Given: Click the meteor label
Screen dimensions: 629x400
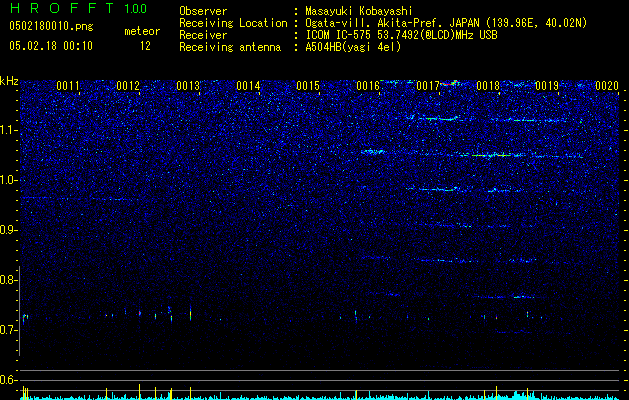Looking at the screenshot, I should (x=142, y=31).
